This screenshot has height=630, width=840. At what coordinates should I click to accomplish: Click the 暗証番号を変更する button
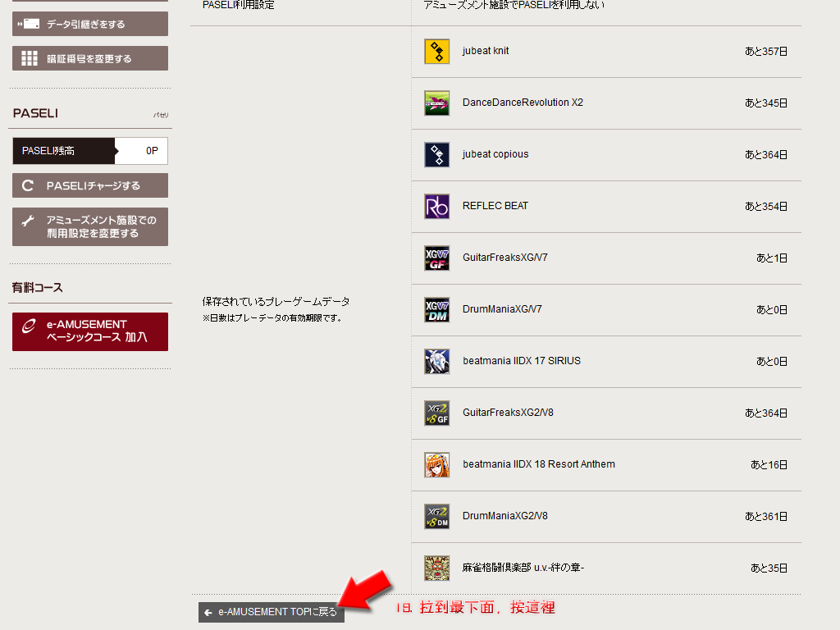pyautogui.click(x=90, y=58)
